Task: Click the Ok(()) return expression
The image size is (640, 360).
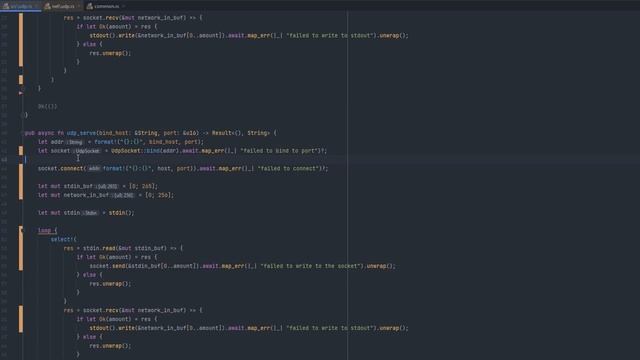Action: pos(48,107)
